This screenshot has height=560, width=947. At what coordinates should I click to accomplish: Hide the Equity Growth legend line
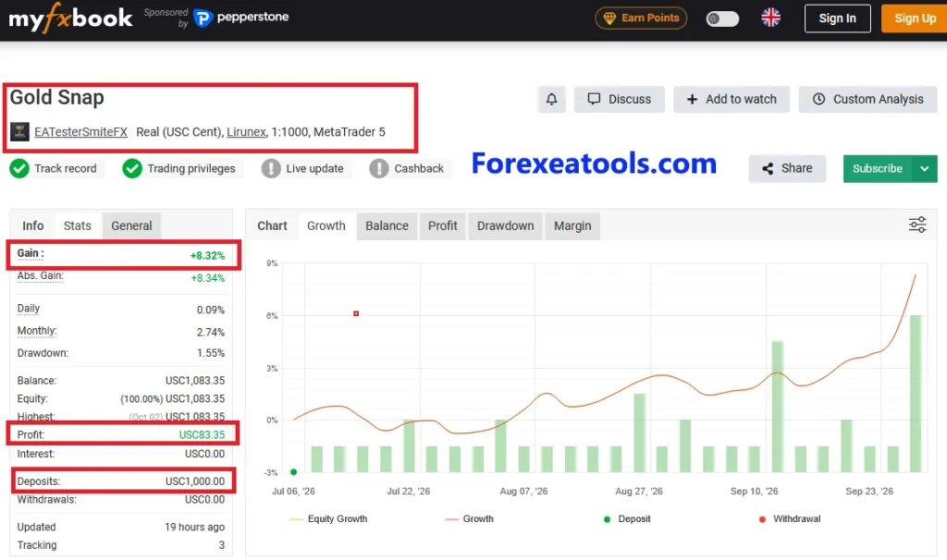(x=328, y=519)
